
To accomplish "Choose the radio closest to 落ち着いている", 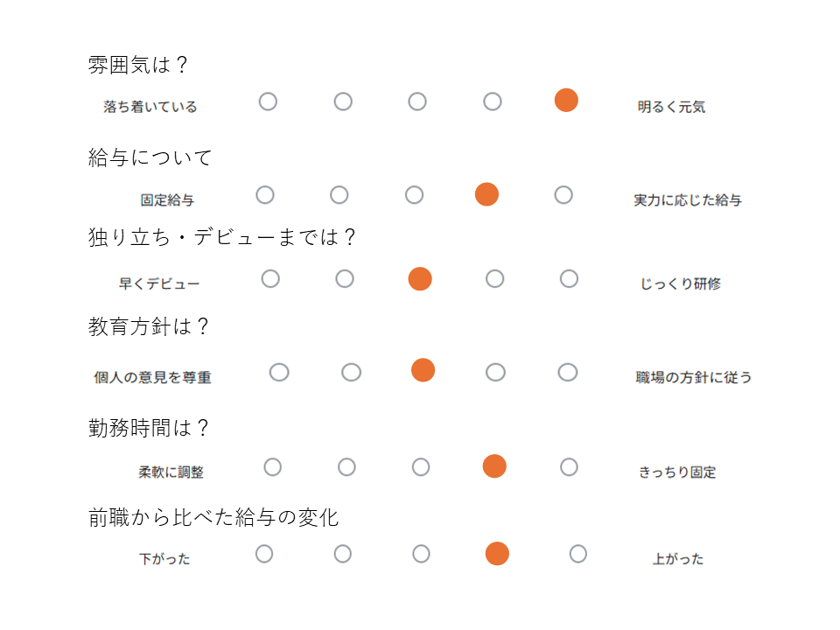I will point(268,101).
